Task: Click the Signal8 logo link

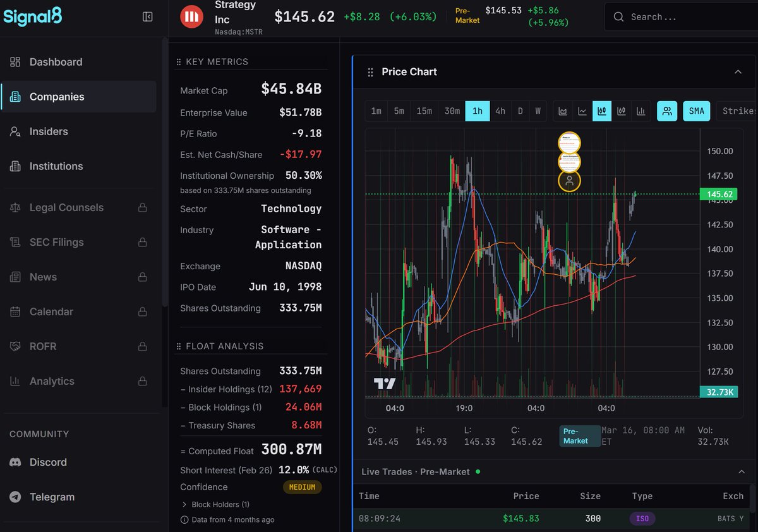Action: tap(33, 16)
